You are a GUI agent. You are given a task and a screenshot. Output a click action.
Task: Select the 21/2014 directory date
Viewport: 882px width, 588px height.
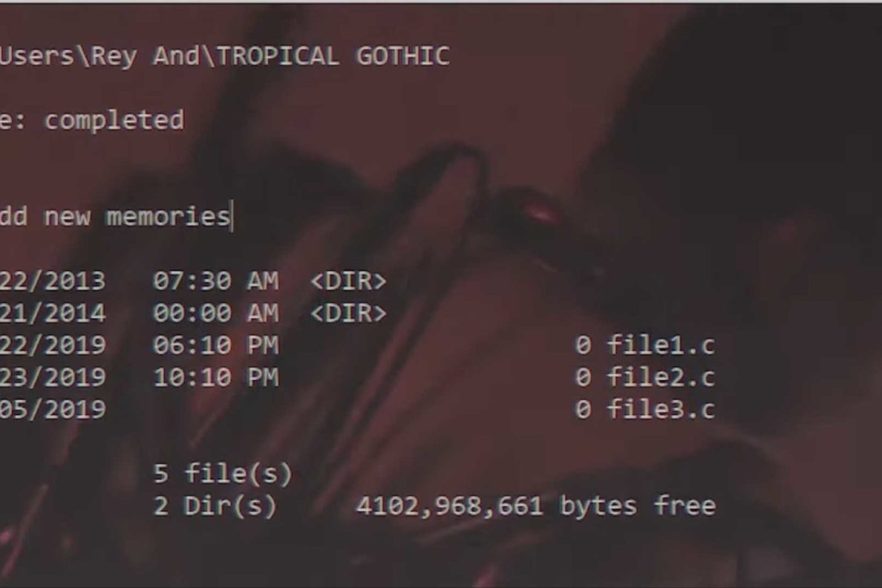[x=52, y=313]
